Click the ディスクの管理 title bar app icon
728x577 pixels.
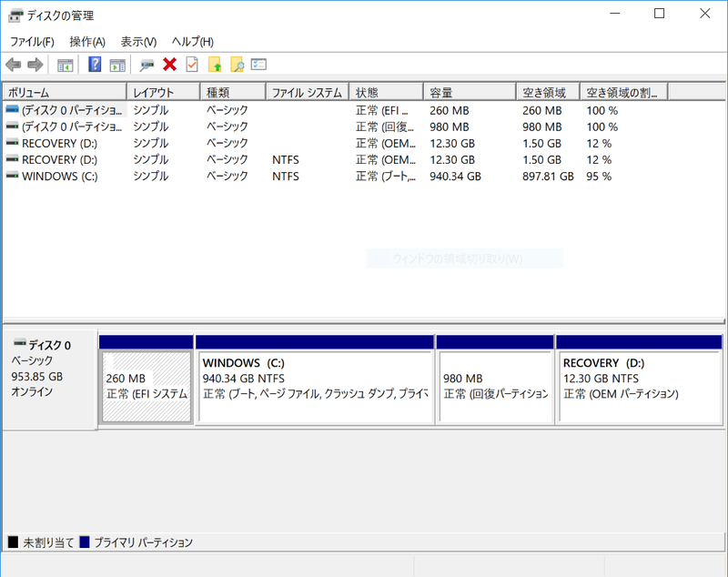coord(15,15)
